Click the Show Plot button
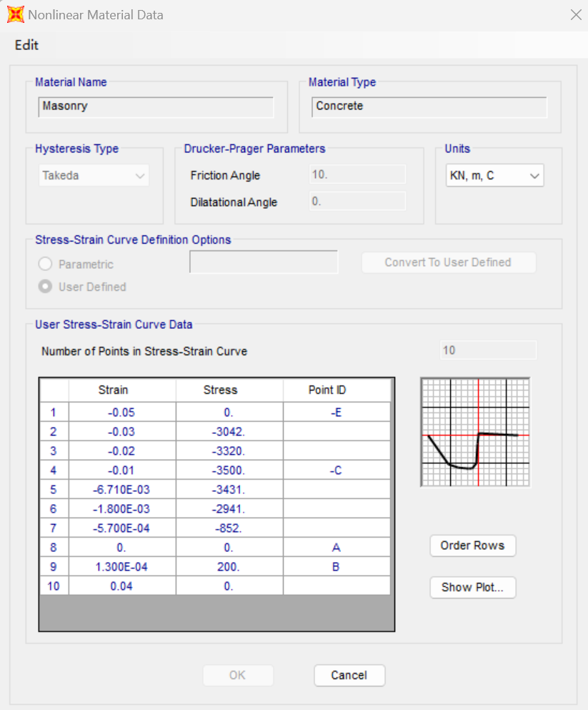The height and width of the screenshot is (710, 588). 472,588
